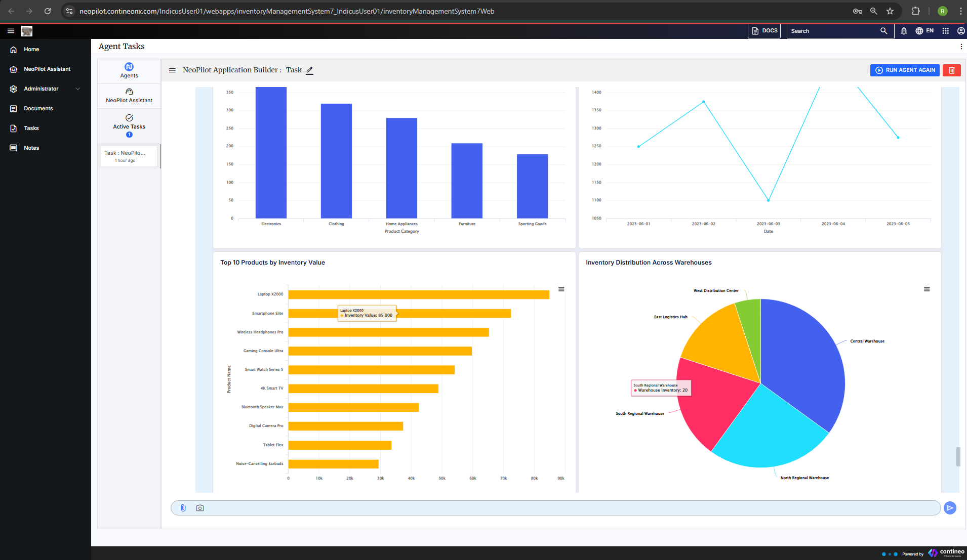The width and height of the screenshot is (967, 560).
Task: Open the DOCS button
Action: click(764, 31)
